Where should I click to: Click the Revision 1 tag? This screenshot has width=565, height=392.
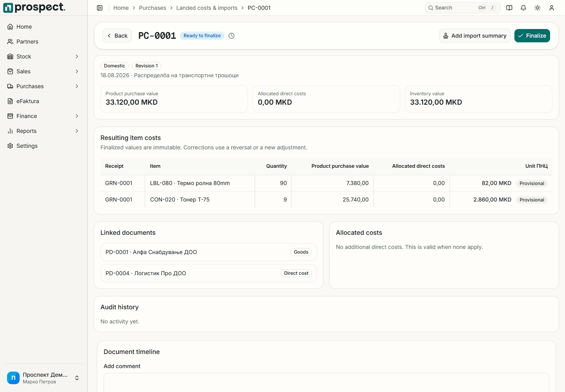tap(147, 66)
